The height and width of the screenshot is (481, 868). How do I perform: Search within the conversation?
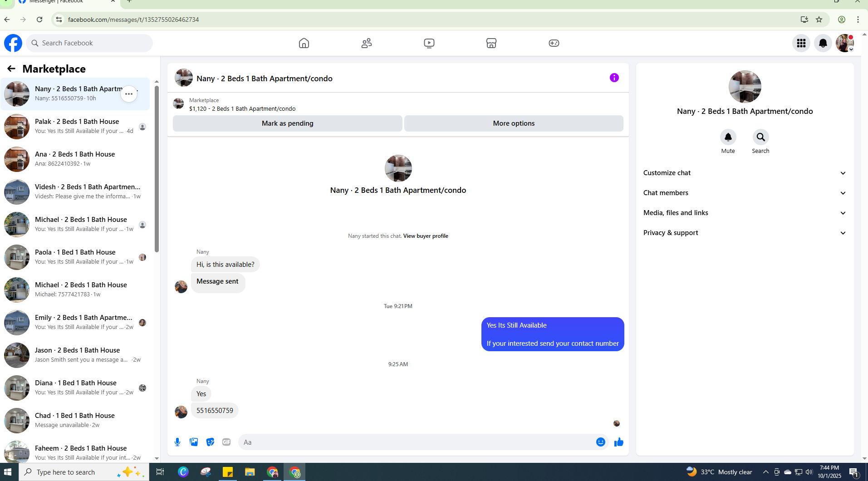click(760, 137)
